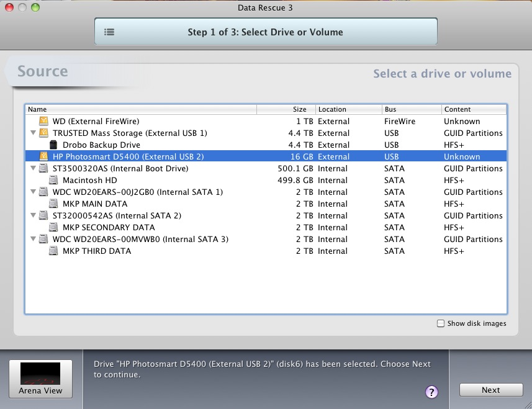
Task: Collapse the WDC WD20EARS-00J2GB0 drive entry
Action: pyautogui.click(x=32, y=192)
